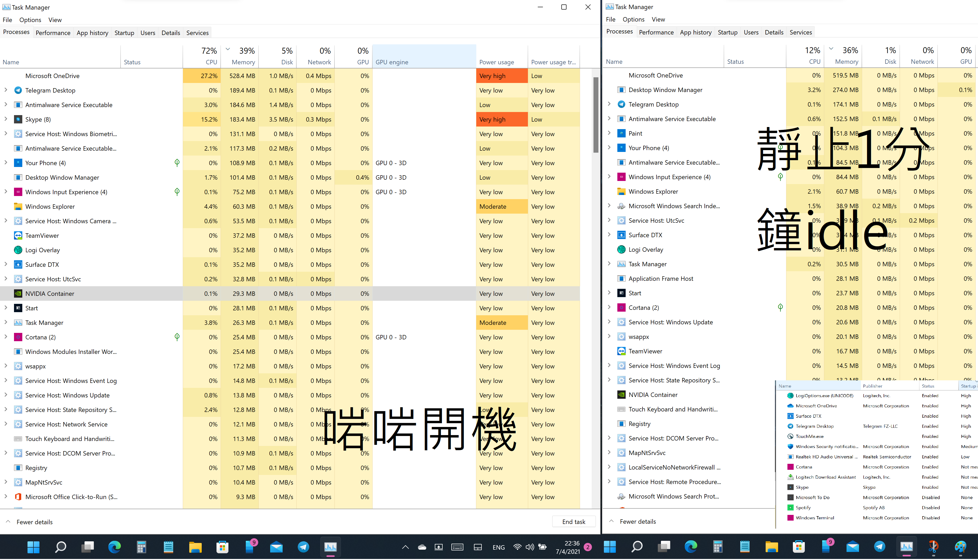Open the Memory column sort dropdown arrow
Image resolution: width=978 pixels, height=560 pixels.
228,49
